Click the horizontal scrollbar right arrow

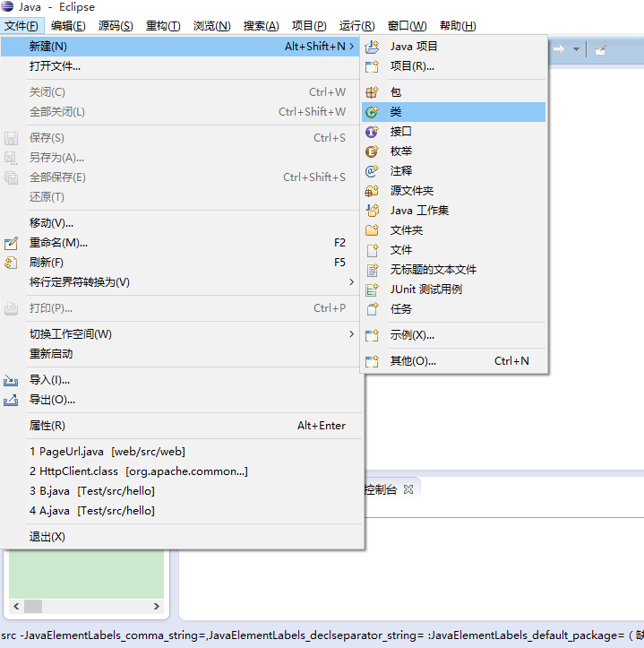157,606
